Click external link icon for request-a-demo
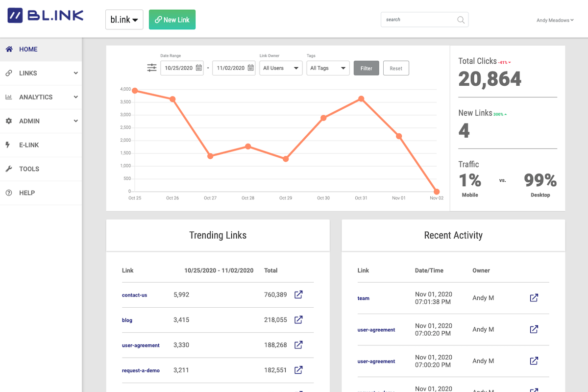Viewport: 588px width, 392px height. (x=298, y=370)
